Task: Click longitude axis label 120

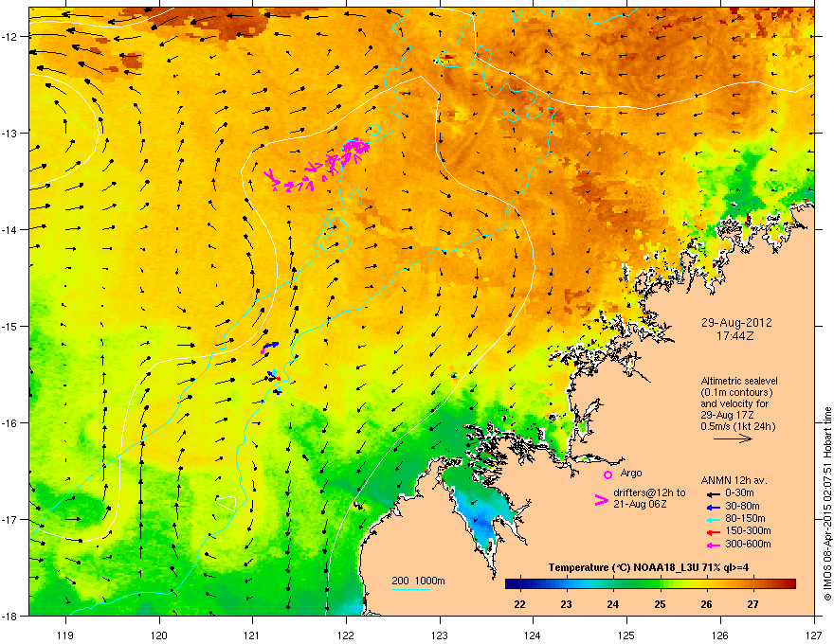Action: pos(159,635)
